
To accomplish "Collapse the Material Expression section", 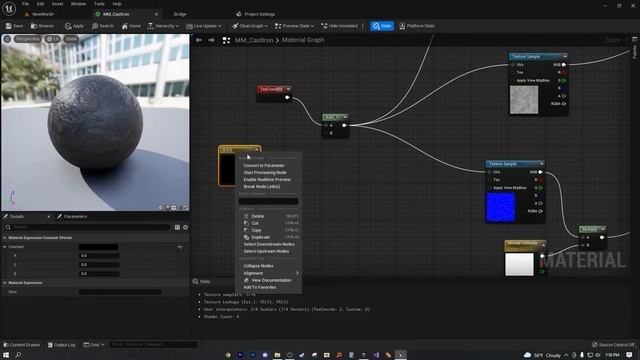I will pyautogui.click(x=4, y=283).
